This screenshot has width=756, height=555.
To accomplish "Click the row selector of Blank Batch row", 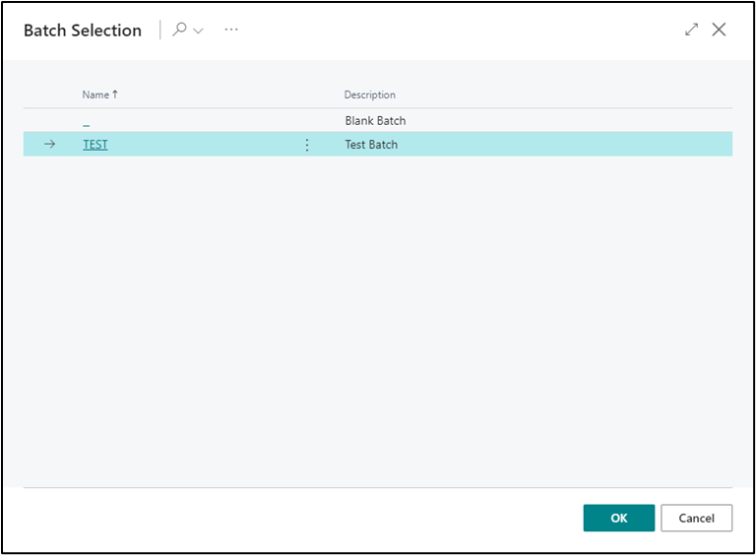I will [x=50, y=121].
